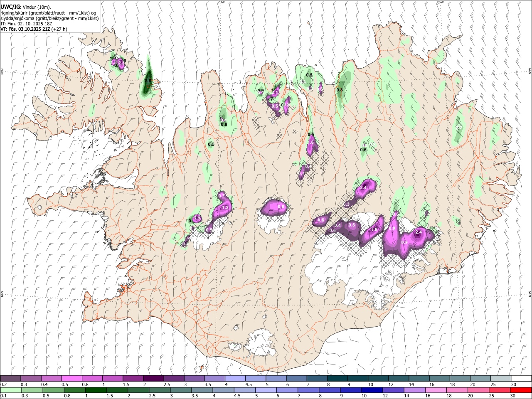
Task: Click the rain scale swatch labeled 25
Action: click(500, 390)
